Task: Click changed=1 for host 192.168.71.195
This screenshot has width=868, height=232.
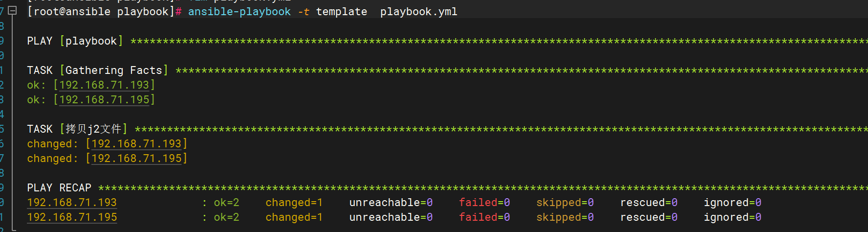Action: 294,217
